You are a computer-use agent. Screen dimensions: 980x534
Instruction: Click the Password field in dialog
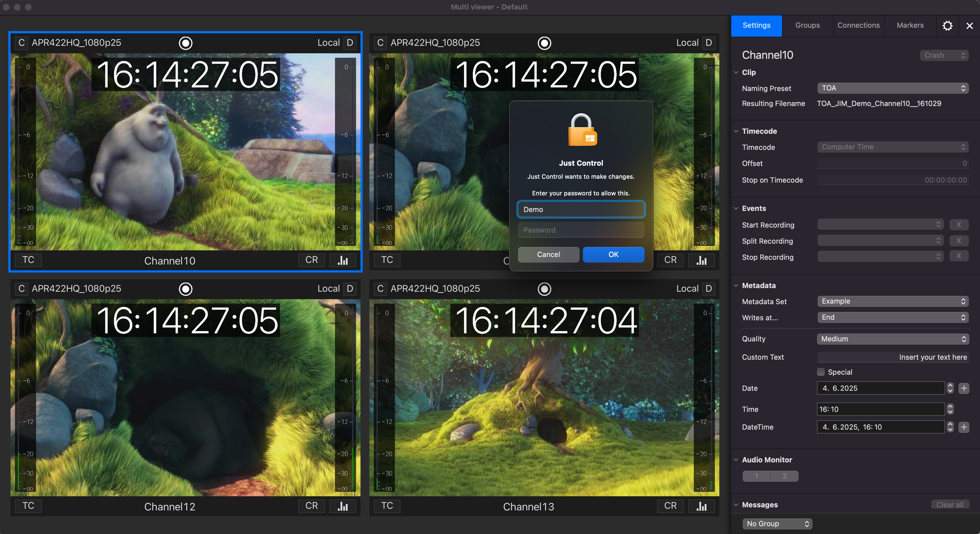581,230
